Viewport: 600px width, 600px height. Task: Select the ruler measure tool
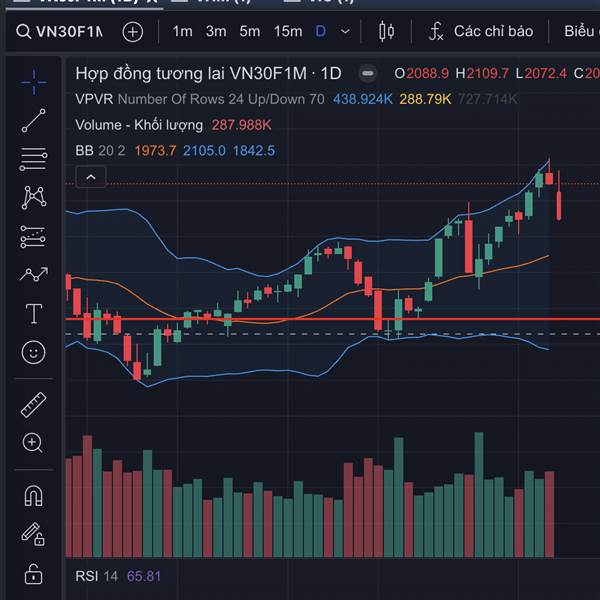(x=33, y=404)
